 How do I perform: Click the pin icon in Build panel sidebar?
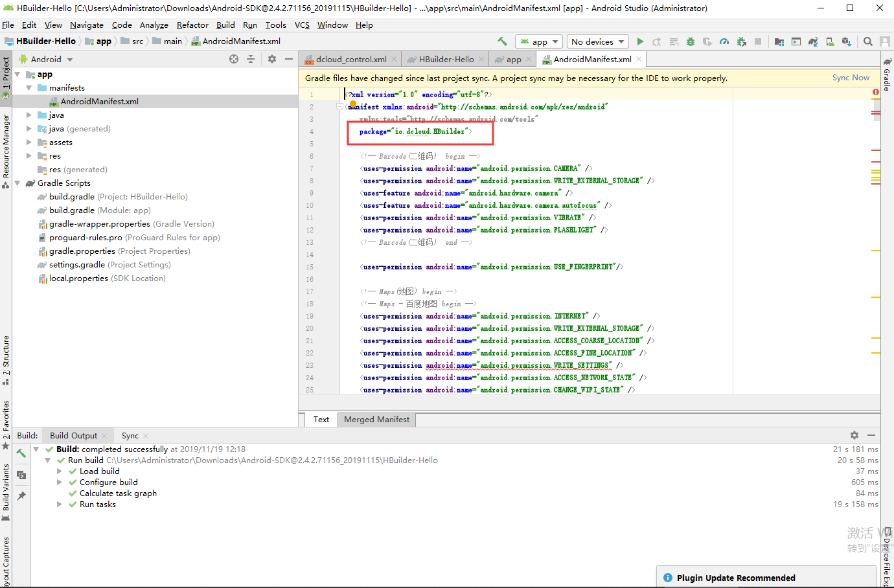click(x=21, y=496)
